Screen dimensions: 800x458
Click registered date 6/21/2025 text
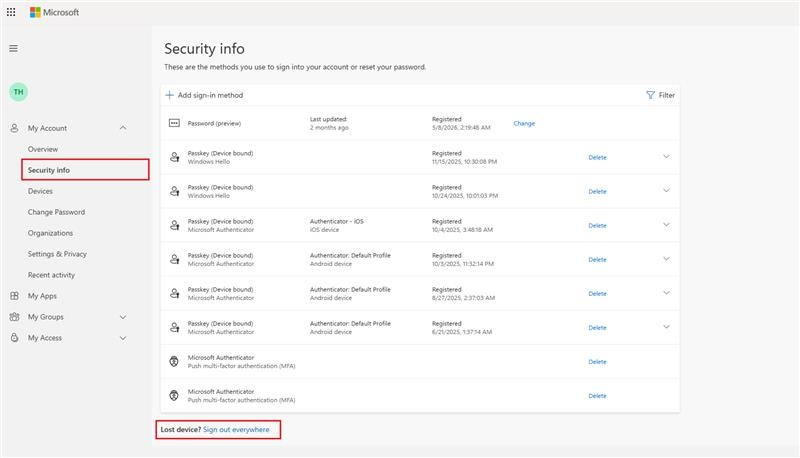(462, 332)
